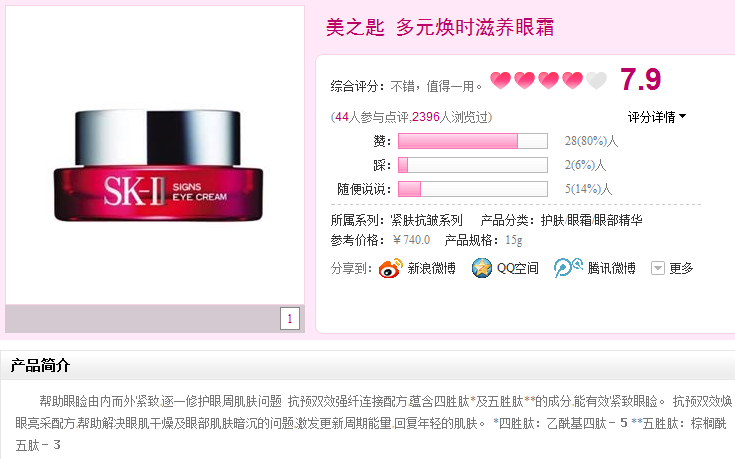Click the SK-II eye cream product image
The width and height of the screenshot is (735, 459).
(158, 166)
